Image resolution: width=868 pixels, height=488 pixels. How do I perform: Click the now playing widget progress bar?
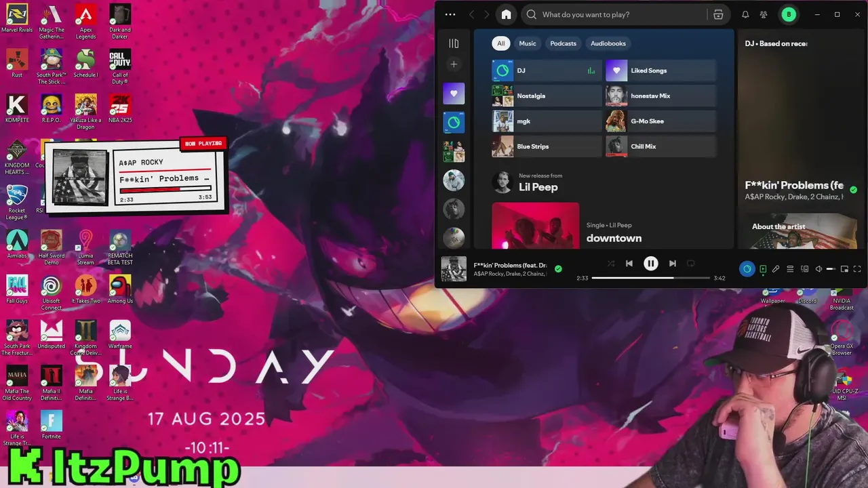(x=165, y=189)
